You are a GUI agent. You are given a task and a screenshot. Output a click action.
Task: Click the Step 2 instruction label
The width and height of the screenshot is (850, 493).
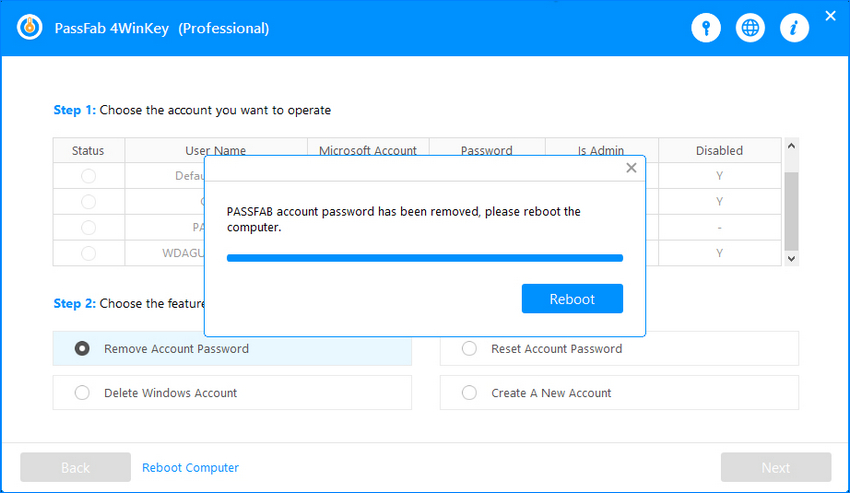tap(129, 303)
